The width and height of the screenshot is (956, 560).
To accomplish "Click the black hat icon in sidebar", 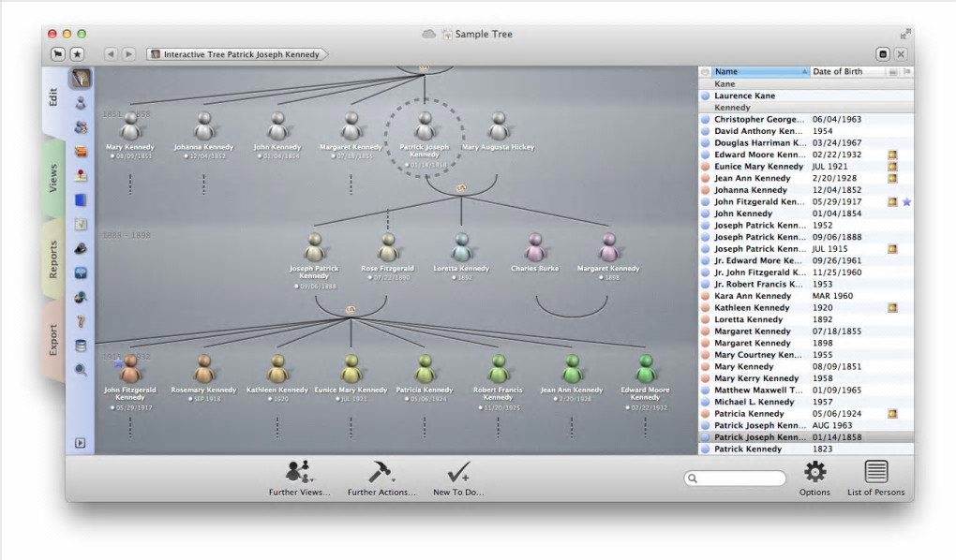I will pyautogui.click(x=81, y=248).
